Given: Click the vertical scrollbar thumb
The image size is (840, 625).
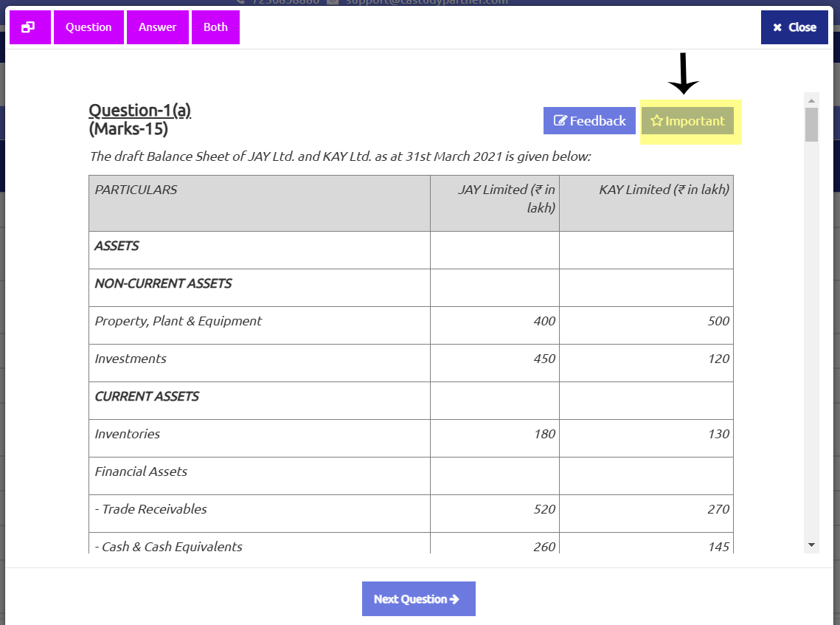Looking at the screenshot, I should pos(811,124).
